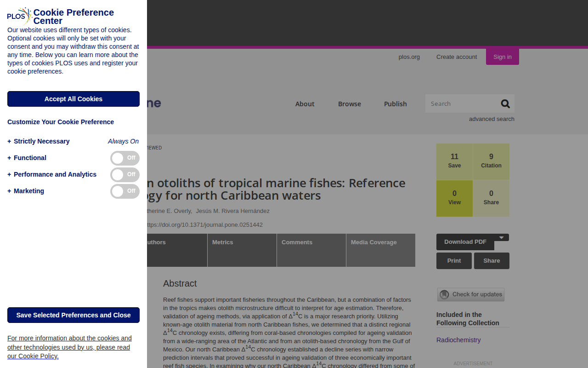Image resolution: width=588 pixels, height=368 pixels.
Task: Click the 11 Save metric tile
Action: (454, 161)
